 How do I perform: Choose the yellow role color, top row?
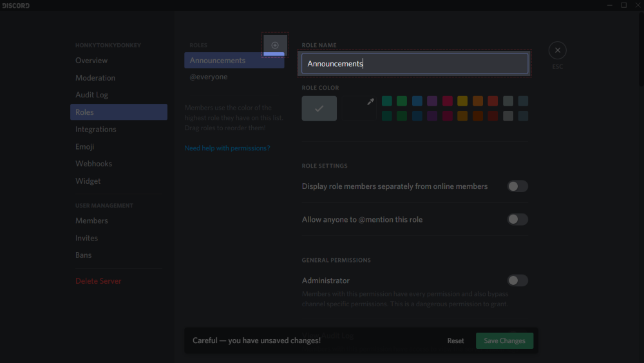pos(462,101)
